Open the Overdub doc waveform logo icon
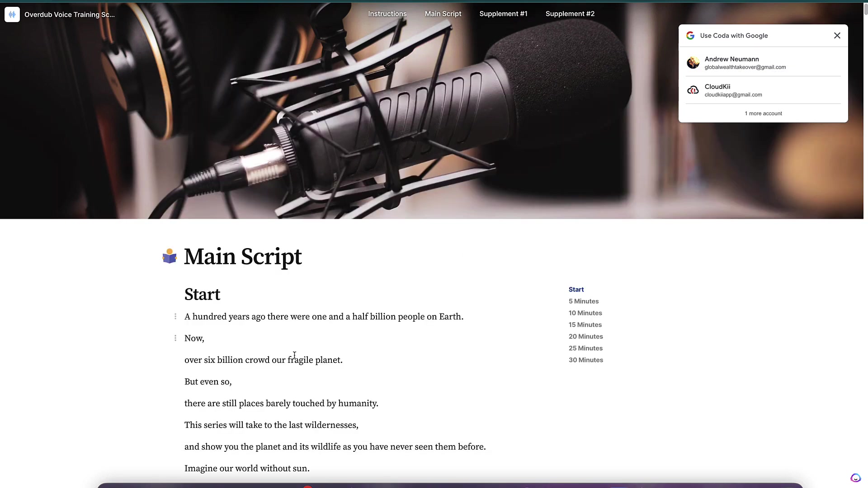This screenshot has width=868, height=488. click(12, 14)
